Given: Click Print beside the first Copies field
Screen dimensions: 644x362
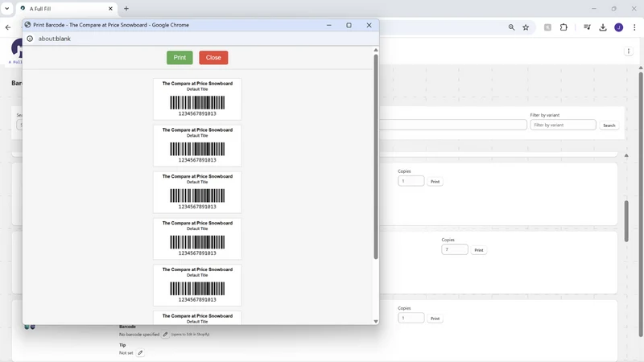Looking at the screenshot, I should pyautogui.click(x=435, y=182).
